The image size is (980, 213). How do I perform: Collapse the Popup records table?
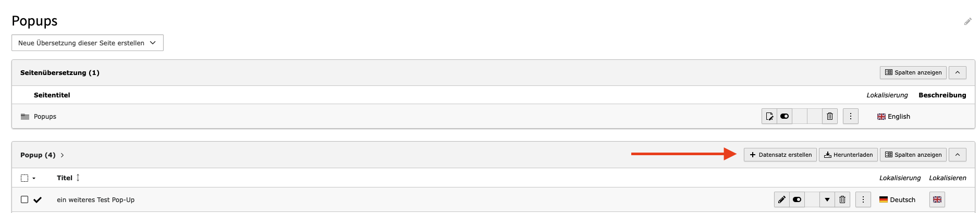[958, 155]
